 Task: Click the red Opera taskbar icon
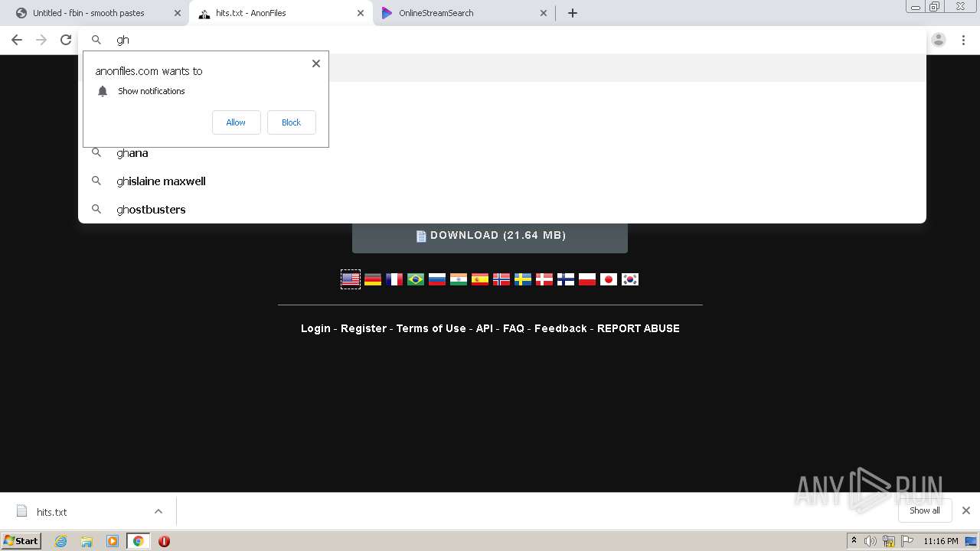[x=164, y=541]
